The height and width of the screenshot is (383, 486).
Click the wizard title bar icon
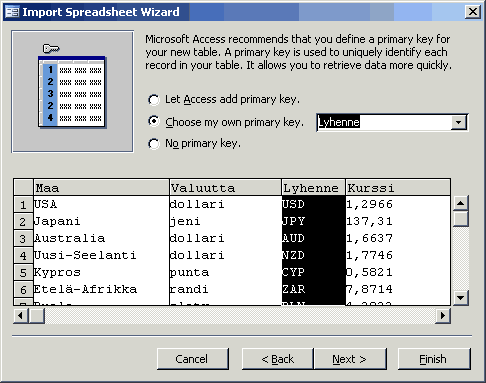point(12,12)
